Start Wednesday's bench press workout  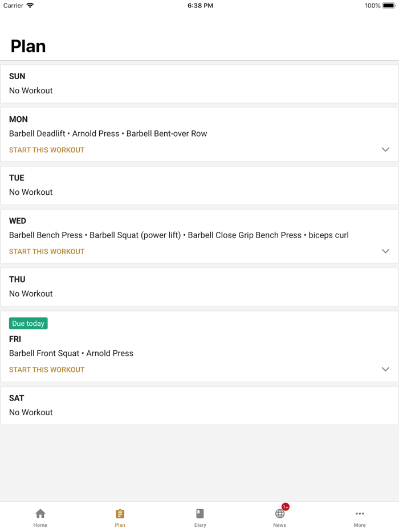tap(47, 251)
